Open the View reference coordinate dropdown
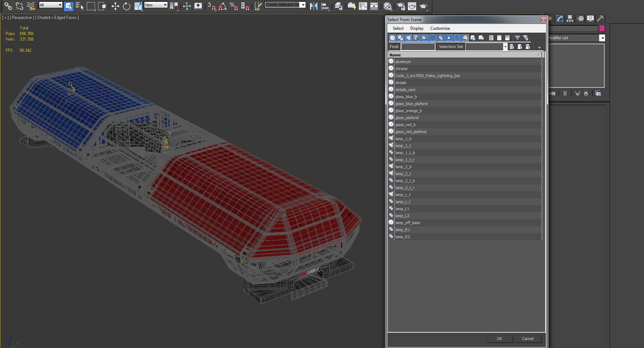The image size is (644, 348). tap(156, 5)
